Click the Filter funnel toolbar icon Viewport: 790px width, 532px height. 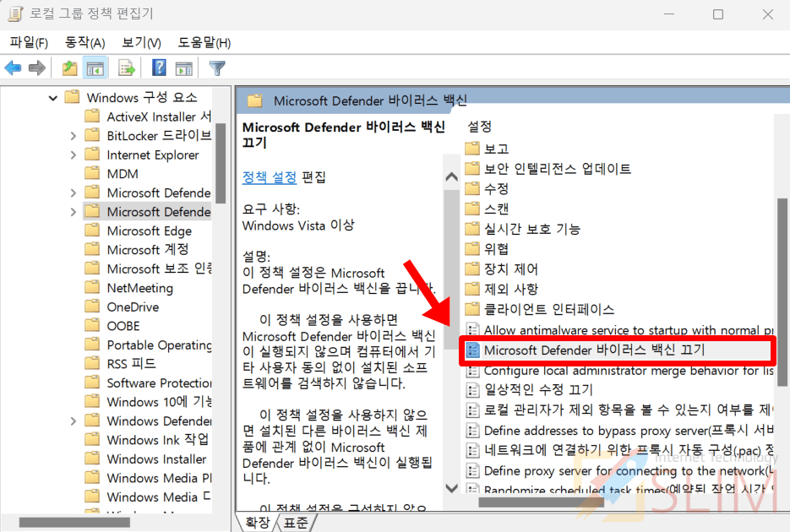pos(217,68)
